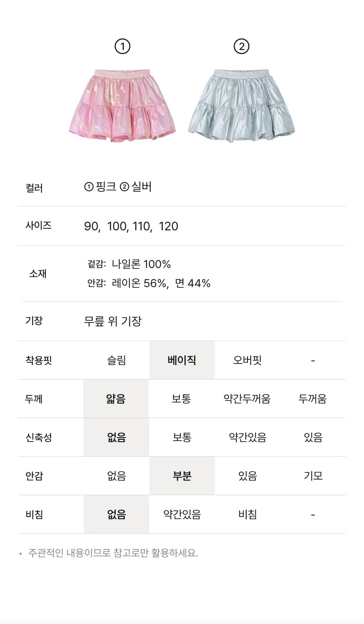
Task: Click the 실버 color label
Action: 141,187
